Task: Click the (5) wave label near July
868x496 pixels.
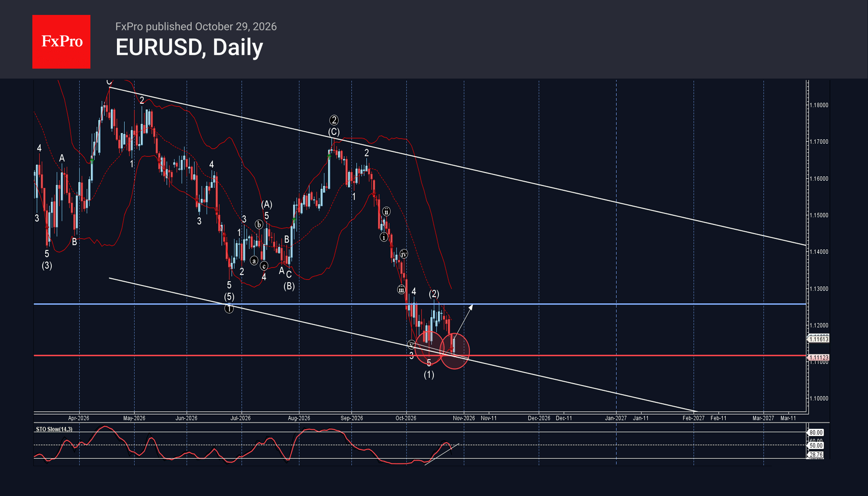Action: point(229,297)
